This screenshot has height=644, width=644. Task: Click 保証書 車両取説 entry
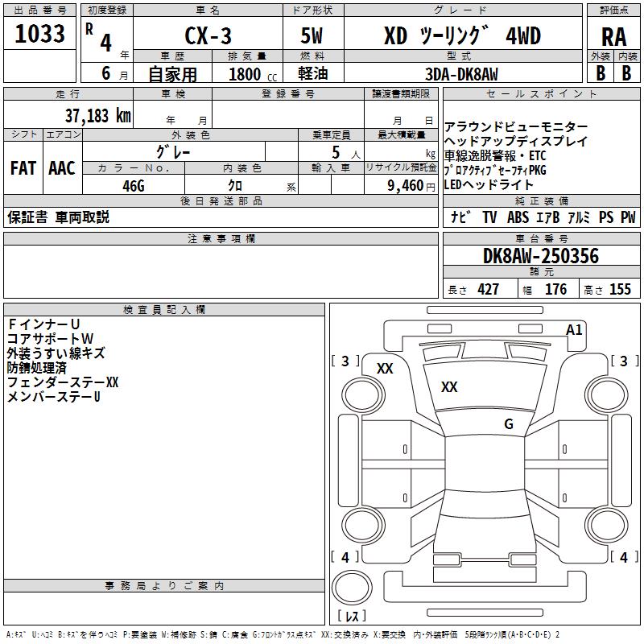pos(58,217)
